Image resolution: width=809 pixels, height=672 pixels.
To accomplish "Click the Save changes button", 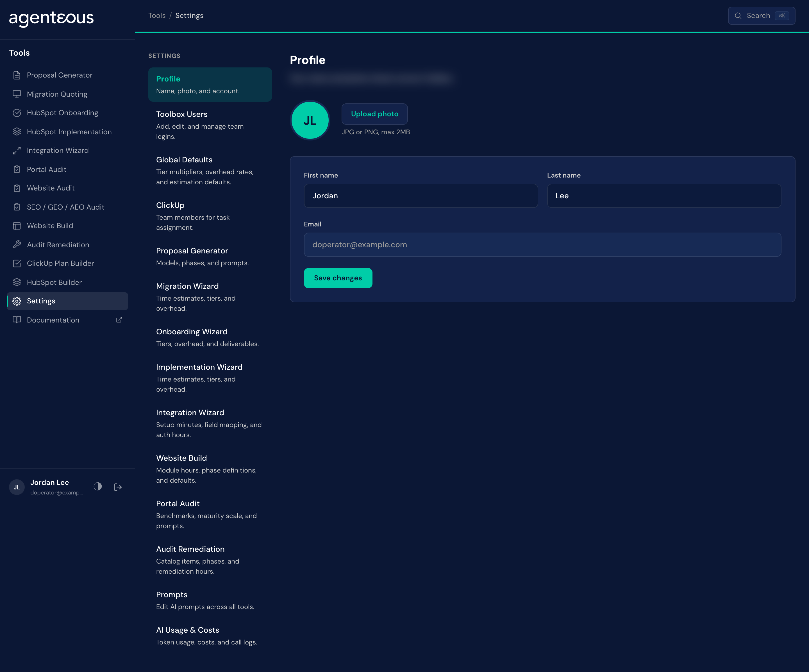I will point(338,278).
